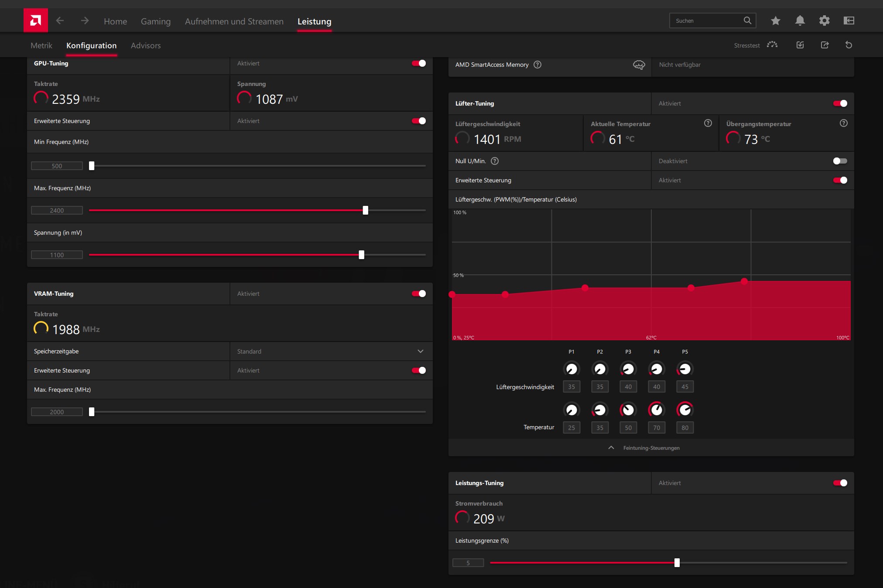Screen dimensions: 883x588
Task: Open favorites with the star icon
Action: pyautogui.click(x=775, y=21)
